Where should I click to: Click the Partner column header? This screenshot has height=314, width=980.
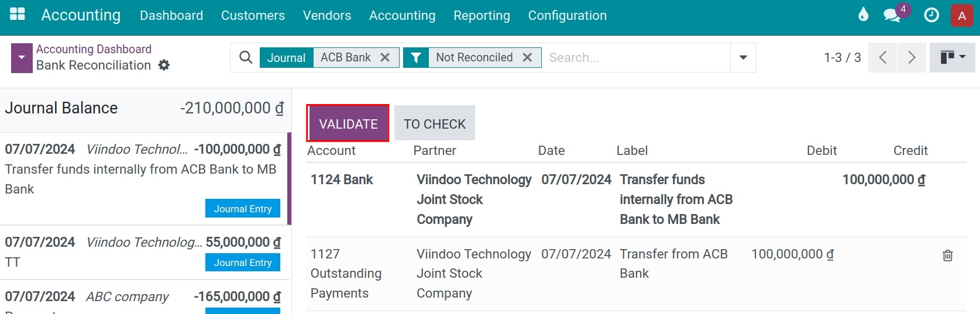point(435,151)
